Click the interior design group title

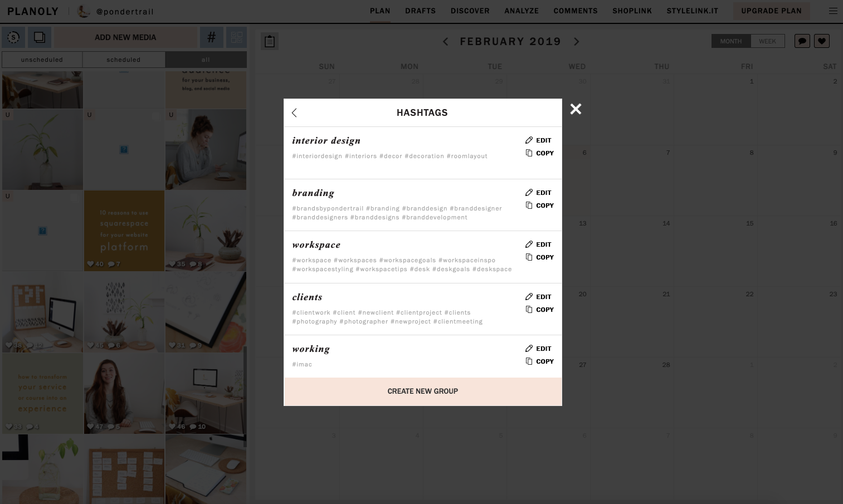326,141
